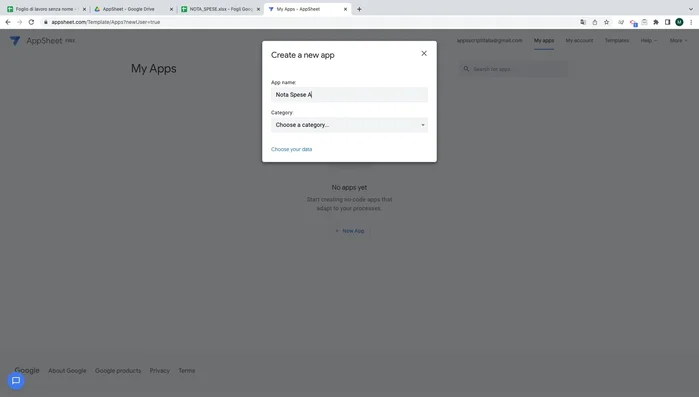Click the account email address in header
This screenshot has width=699, height=397.
pyautogui.click(x=489, y=41)
